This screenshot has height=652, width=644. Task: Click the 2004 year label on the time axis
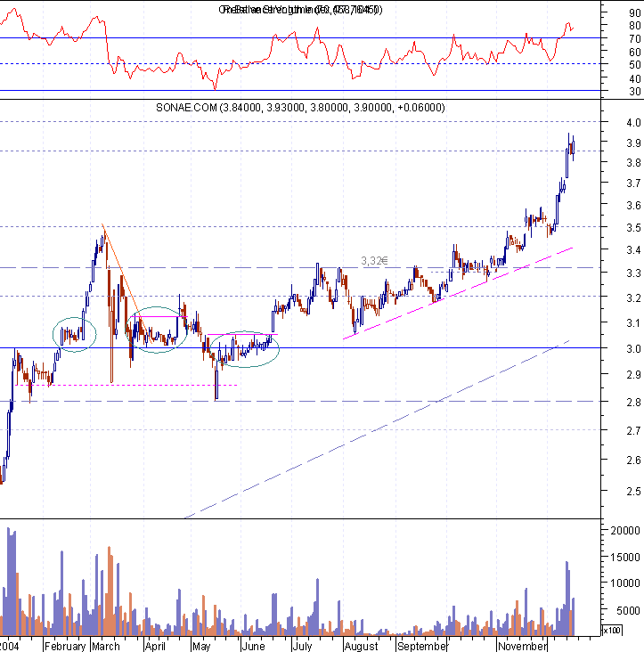click(x=9, y=646)
